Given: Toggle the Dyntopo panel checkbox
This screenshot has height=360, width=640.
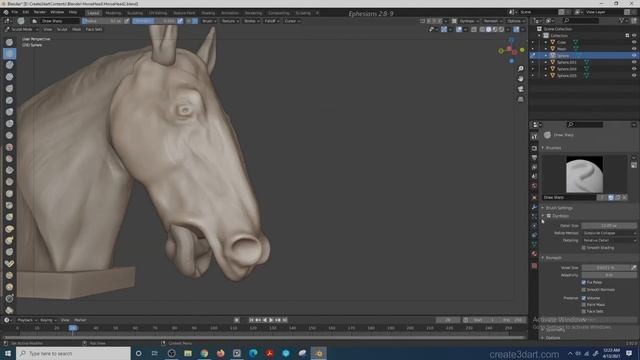Looking at the screenshot, I should (549, 216).
